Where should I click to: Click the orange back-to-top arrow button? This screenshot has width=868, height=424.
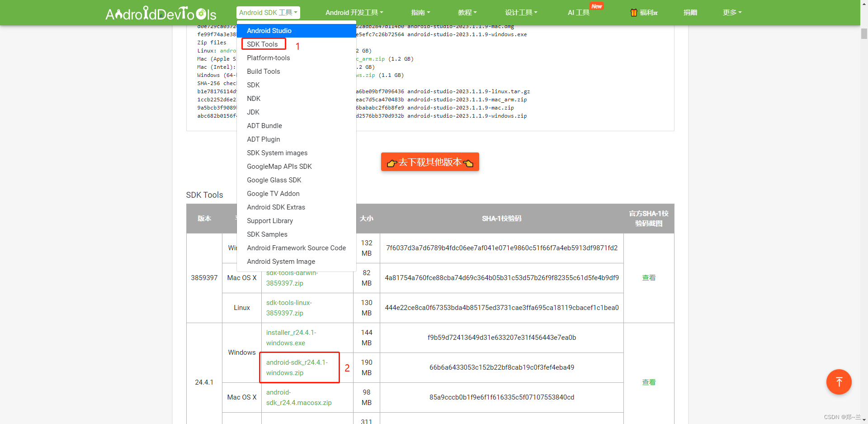click(x=839, y=382)
